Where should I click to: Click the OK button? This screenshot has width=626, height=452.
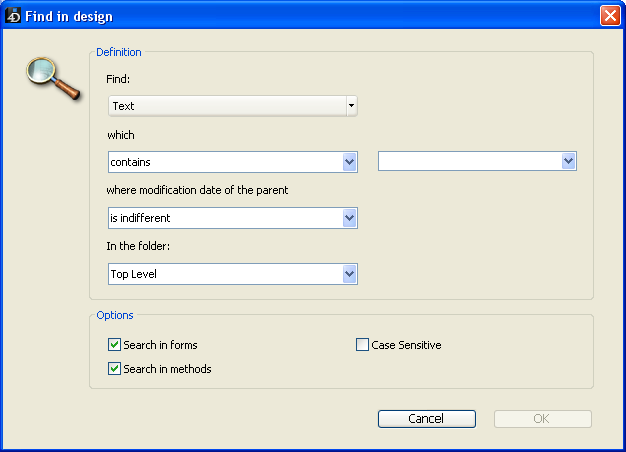click(x=542, y=419)
